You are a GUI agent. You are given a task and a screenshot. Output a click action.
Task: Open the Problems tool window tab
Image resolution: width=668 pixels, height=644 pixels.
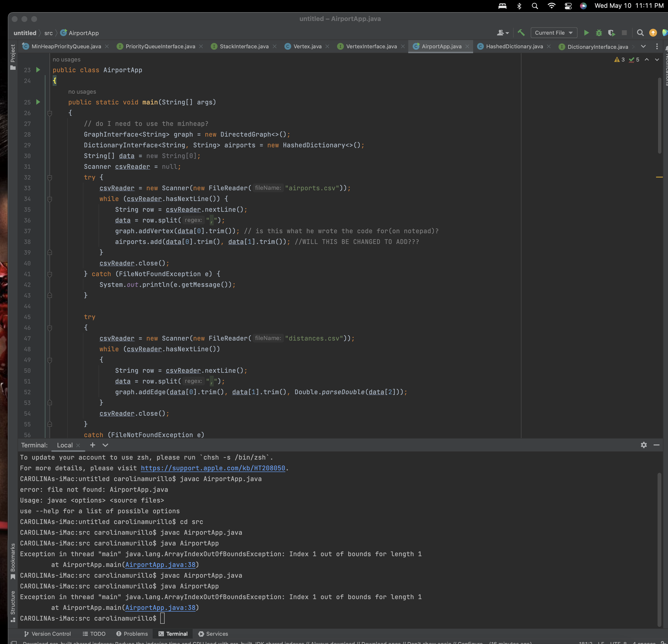132,634
